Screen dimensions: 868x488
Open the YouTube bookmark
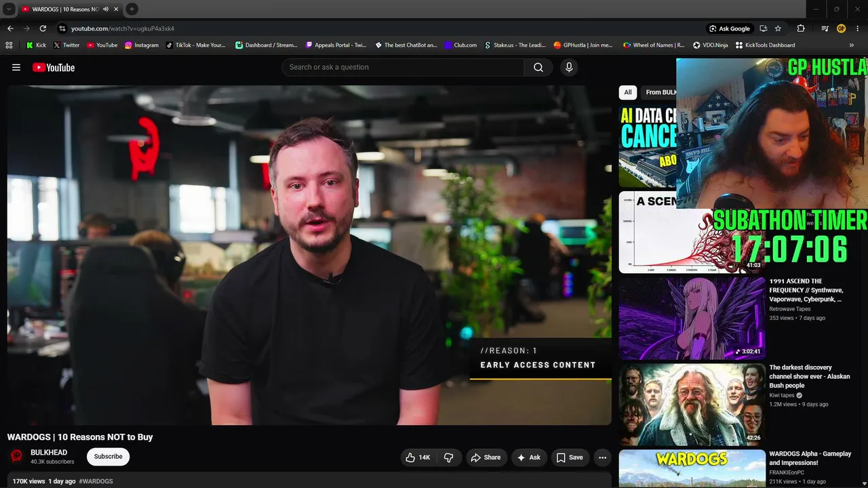point(102,45)
